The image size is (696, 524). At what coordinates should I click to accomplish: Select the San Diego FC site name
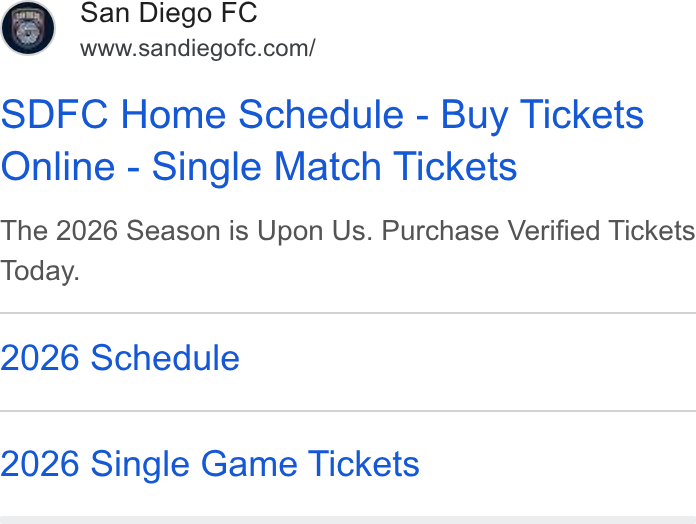tap(169, 12)
